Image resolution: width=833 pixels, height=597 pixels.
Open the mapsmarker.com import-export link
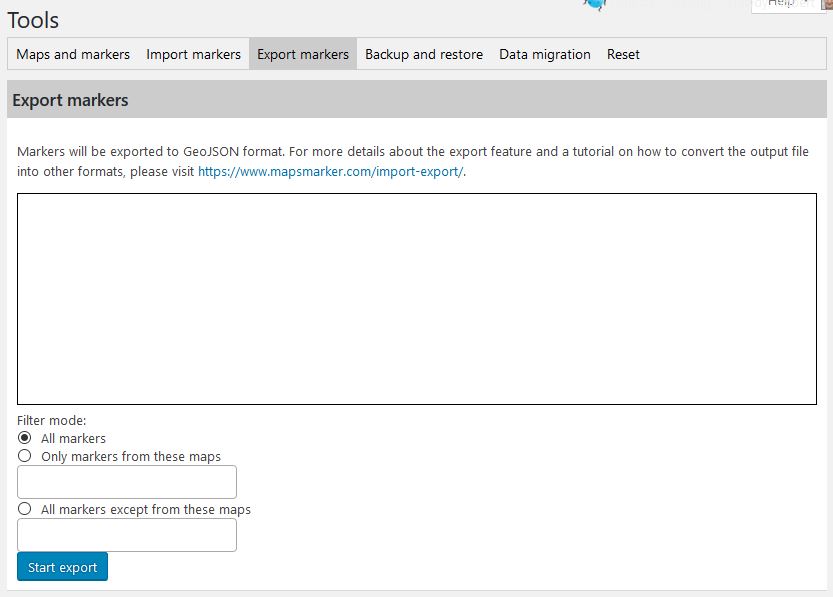[330, 172]
